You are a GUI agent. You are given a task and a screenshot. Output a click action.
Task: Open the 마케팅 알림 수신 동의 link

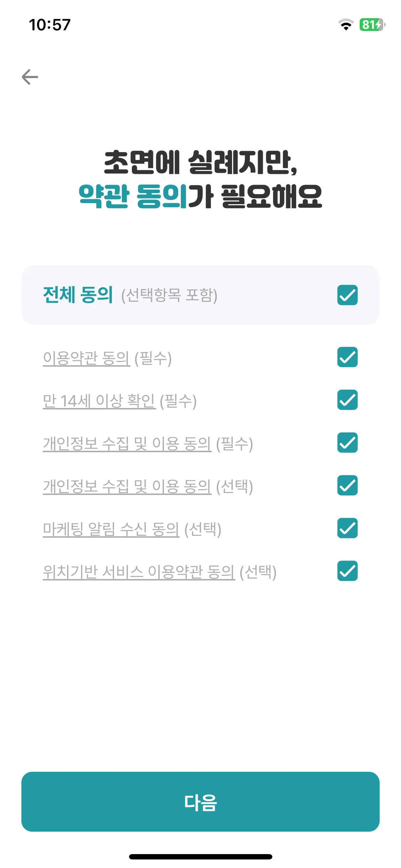(x=111, y=529)
